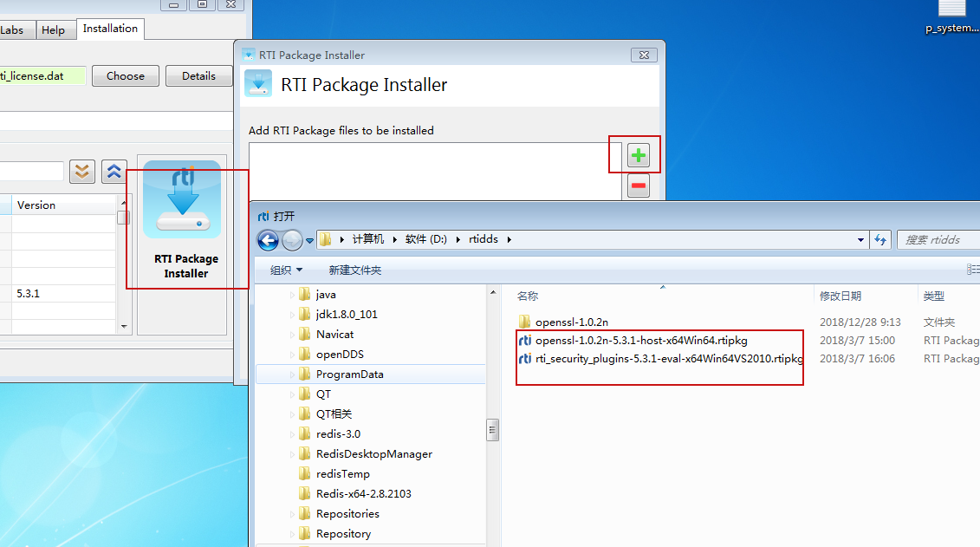The image size is (980, 547).
Task: Click the green plus to add packages
Action: pos(638,154)
